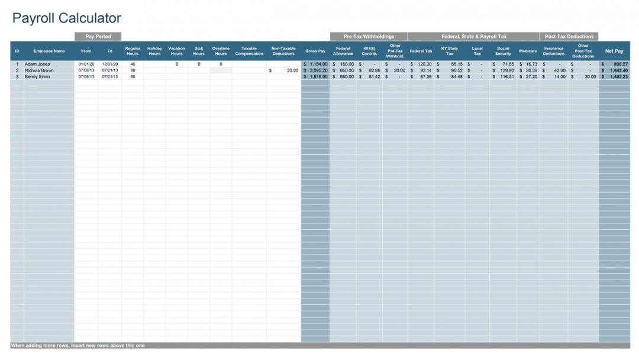Viewport: 639px width, 364px height.
Task: Select the Net Pay column header
Action: click(x=614, y=51)
